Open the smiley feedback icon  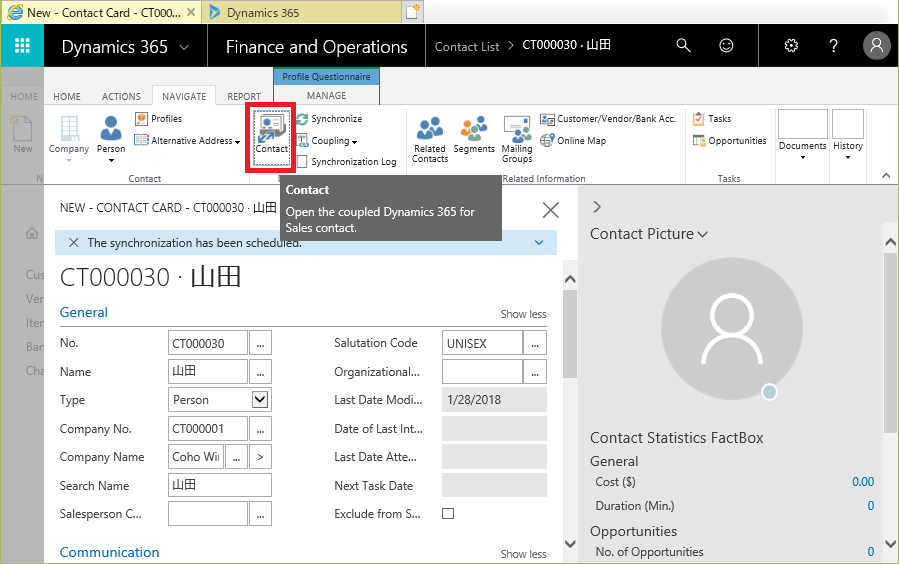(726, 45)
